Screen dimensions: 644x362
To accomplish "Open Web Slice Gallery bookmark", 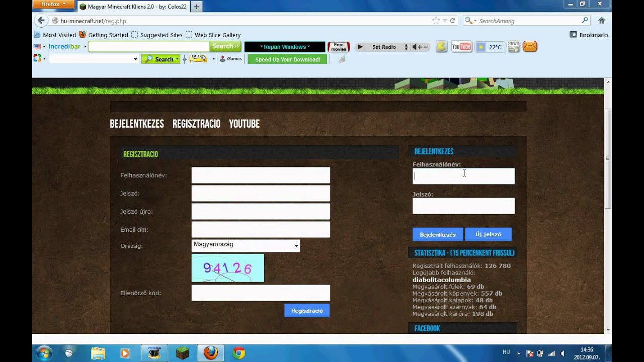I will [x=213, y=35].
